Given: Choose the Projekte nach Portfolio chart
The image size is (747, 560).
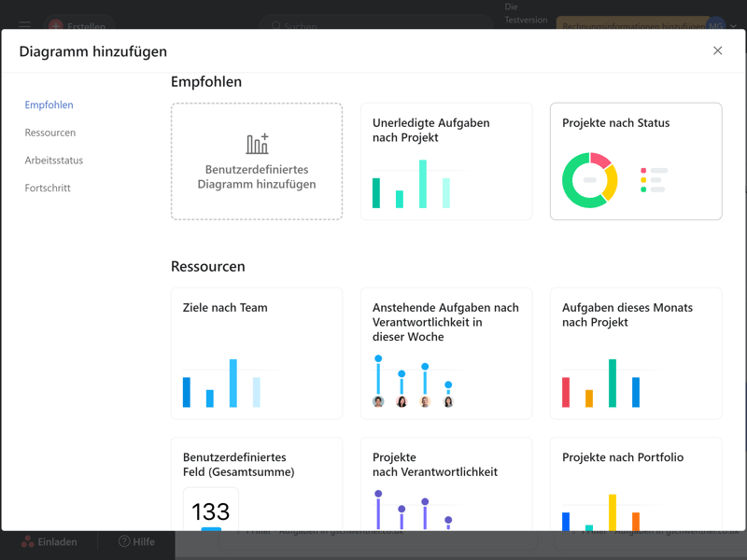Looking at the screenshot, I should coord(636,483).
